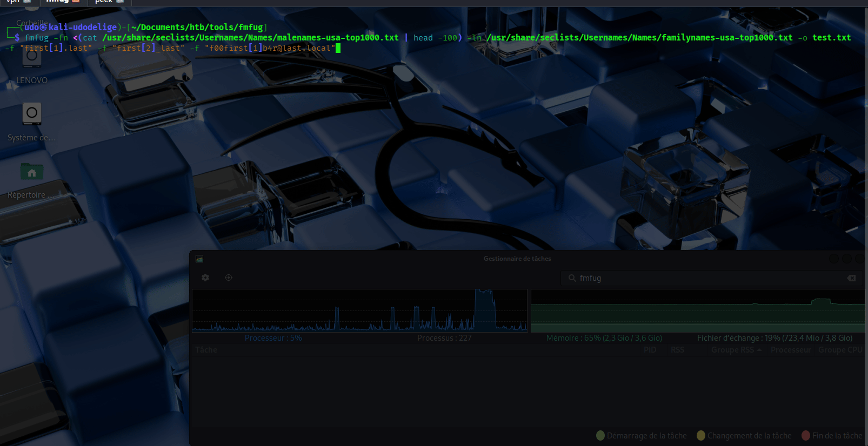Click Fin de la tâche legend
This screenshot has width=868, height=446.
(x=832, y=436)
